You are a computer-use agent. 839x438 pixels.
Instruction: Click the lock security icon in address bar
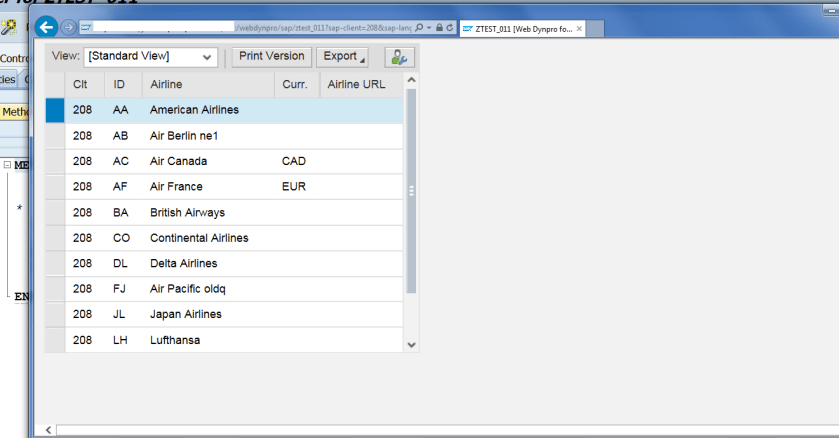pyautogui.click(x=439, y=27)
